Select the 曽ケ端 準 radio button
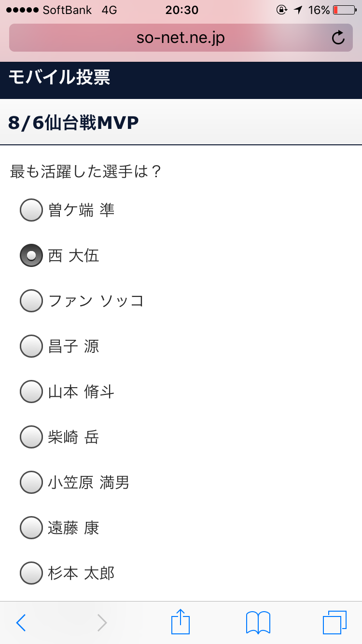362x644 pixels. 31,210
